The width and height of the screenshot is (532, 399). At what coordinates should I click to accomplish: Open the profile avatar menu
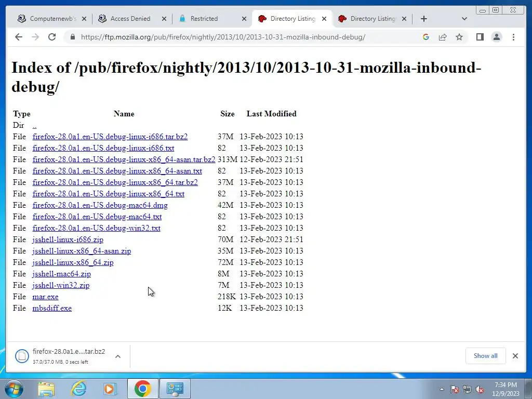[496, 37]
